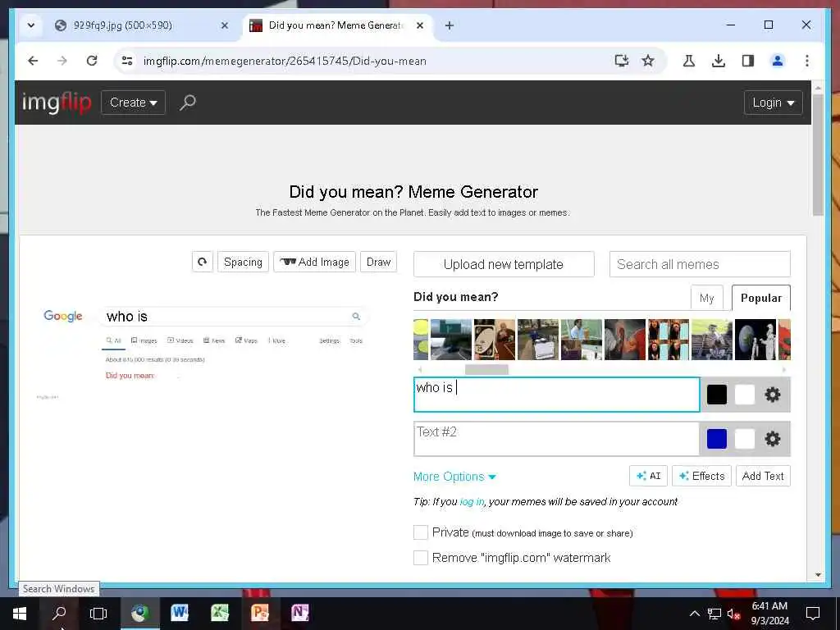
Task: Open the Windows Start menu
Action: pyautogui.click(x=20, y=614)
